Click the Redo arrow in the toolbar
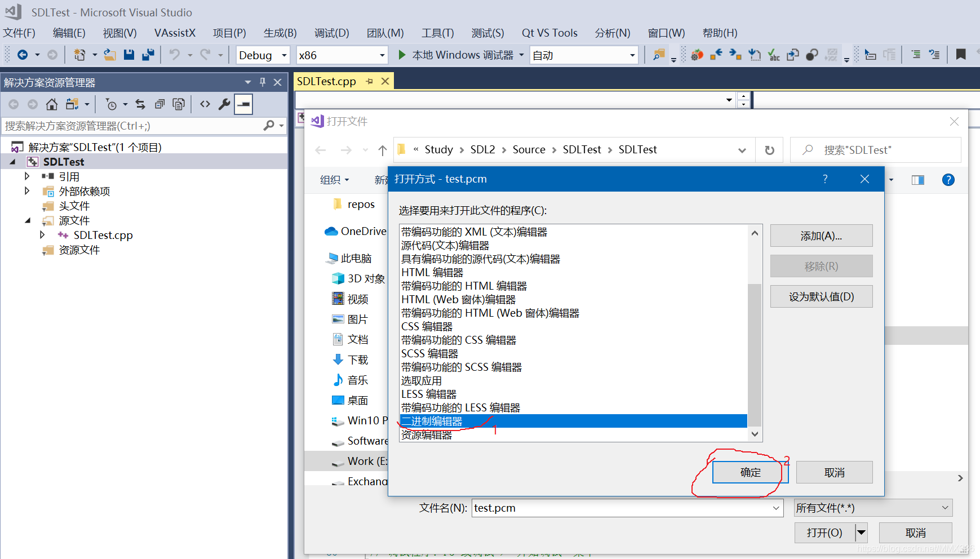 (205, 55)
